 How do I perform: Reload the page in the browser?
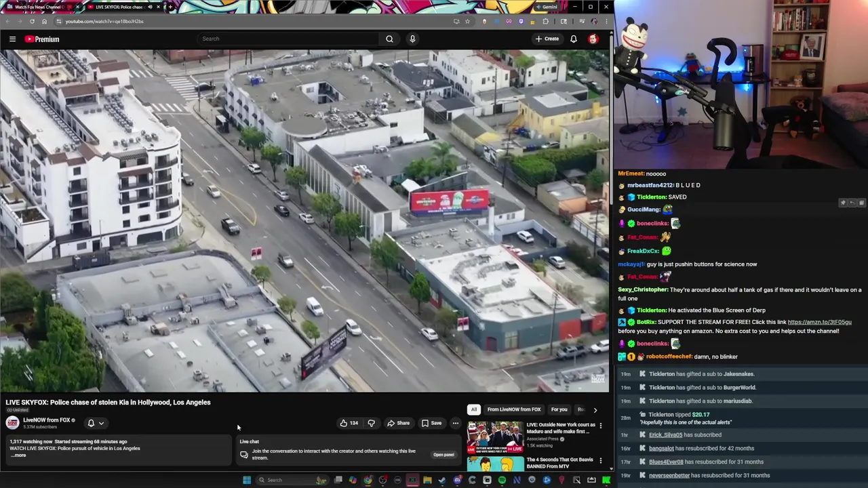[32, 21]
